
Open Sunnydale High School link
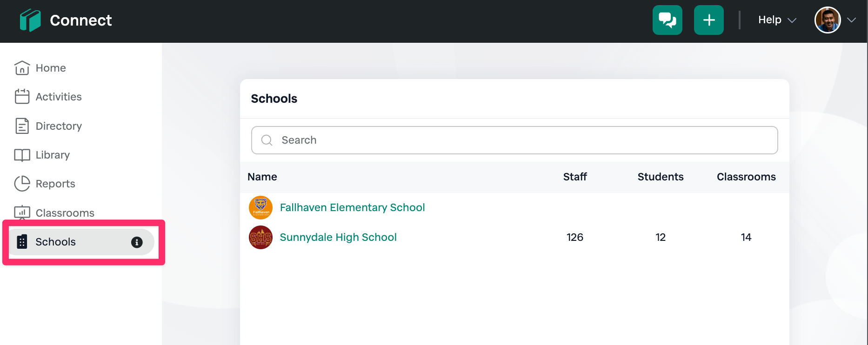[338, 237]
